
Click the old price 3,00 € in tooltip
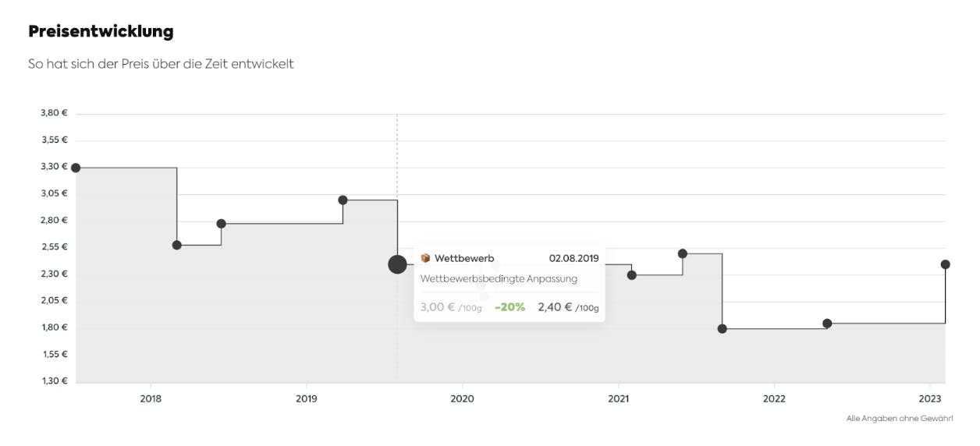438,307
